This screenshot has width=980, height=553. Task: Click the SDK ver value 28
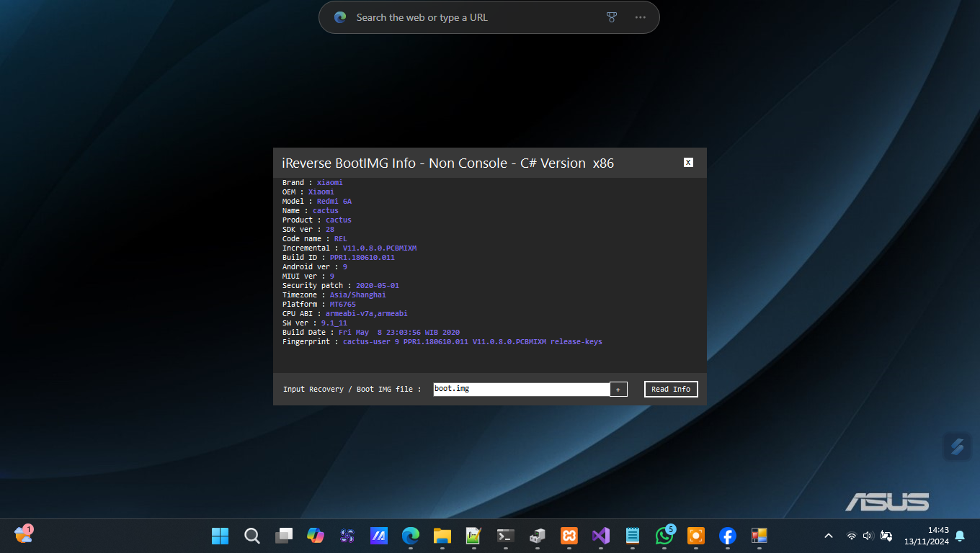[x=330, y=230]
